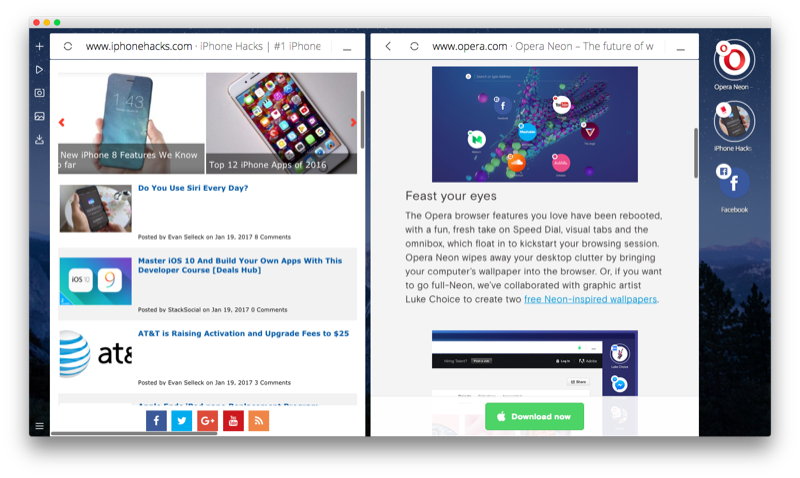Minimize the iphonehacks.com split pane
Screen dimensions: 800x478
[x=347, y=47]
